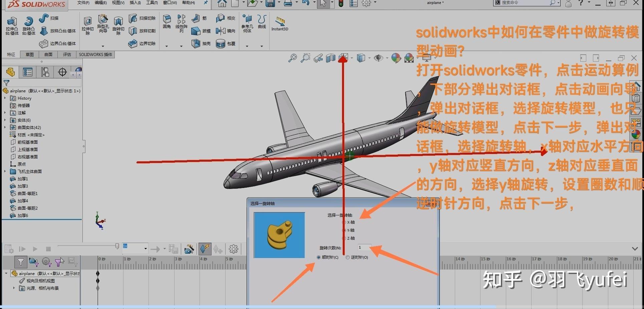Choose the Lofted Boss (放样凸台/基体) tool
The height and width of the screenshot is (309, 644).
[x=57, y=31]
